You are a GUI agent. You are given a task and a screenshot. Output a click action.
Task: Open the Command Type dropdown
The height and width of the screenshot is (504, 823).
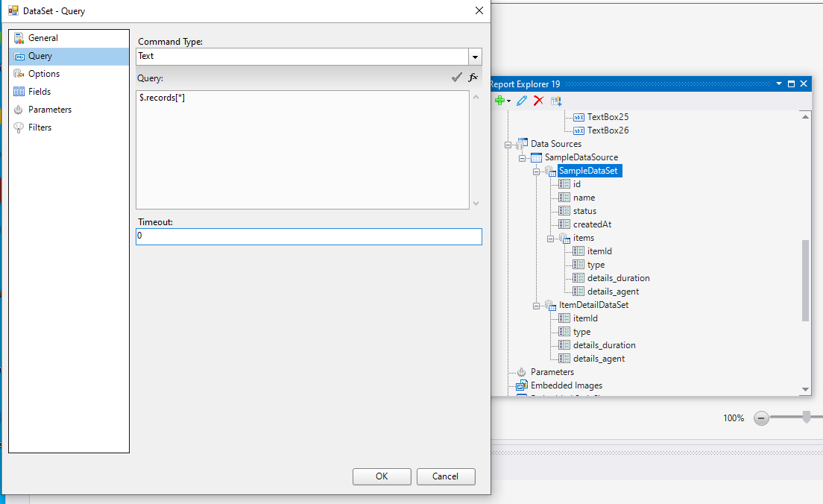point(474,57)
